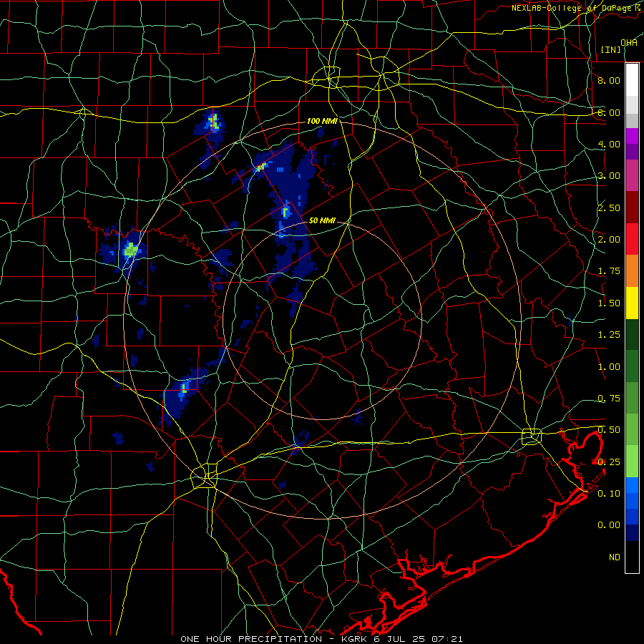Select the OHA product code label
Viewport: 644px width, 644px height.
tap(629, 43)
